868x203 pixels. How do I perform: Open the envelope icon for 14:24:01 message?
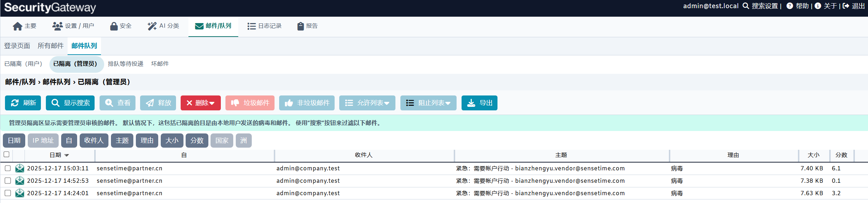[20, 193]
